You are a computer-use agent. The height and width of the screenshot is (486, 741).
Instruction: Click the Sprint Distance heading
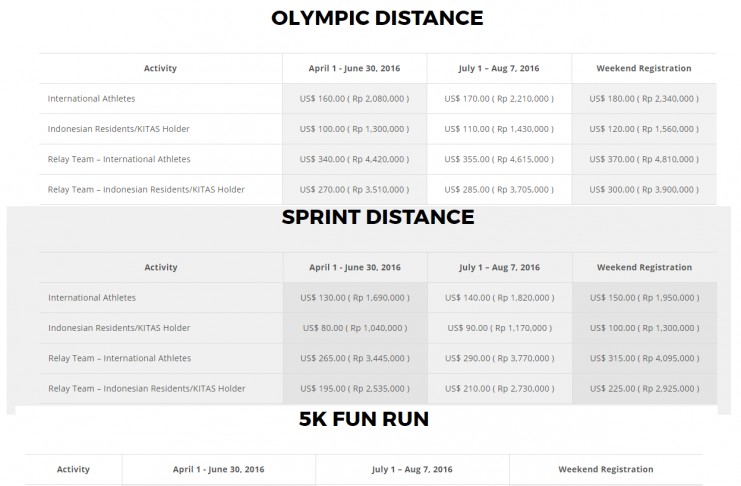378,217
